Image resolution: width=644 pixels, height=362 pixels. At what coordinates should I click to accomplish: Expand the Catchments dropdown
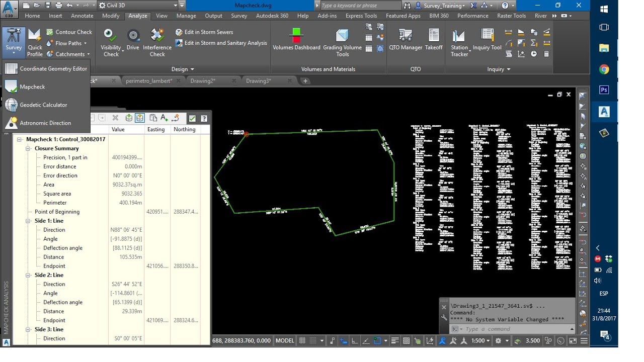click(x=68, y=54)
